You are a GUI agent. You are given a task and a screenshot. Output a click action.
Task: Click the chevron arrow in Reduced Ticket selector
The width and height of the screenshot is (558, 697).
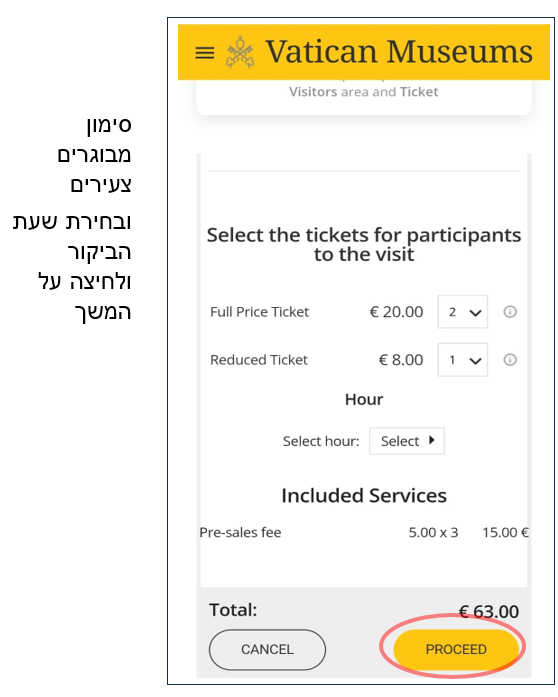pyautogui.click(x=475, y=361)
